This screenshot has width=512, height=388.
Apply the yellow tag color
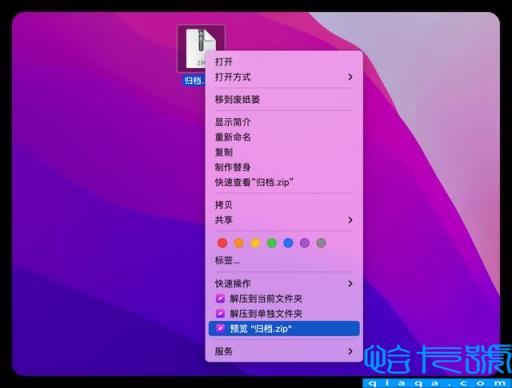pos(255,243)
